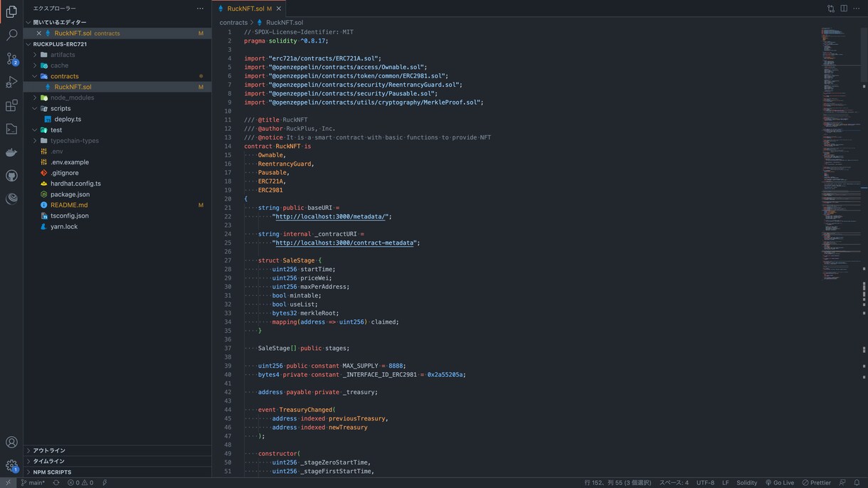This screenshot has height=488, width=868.
Task: Expand the cache folder
Action: point(35,65)
